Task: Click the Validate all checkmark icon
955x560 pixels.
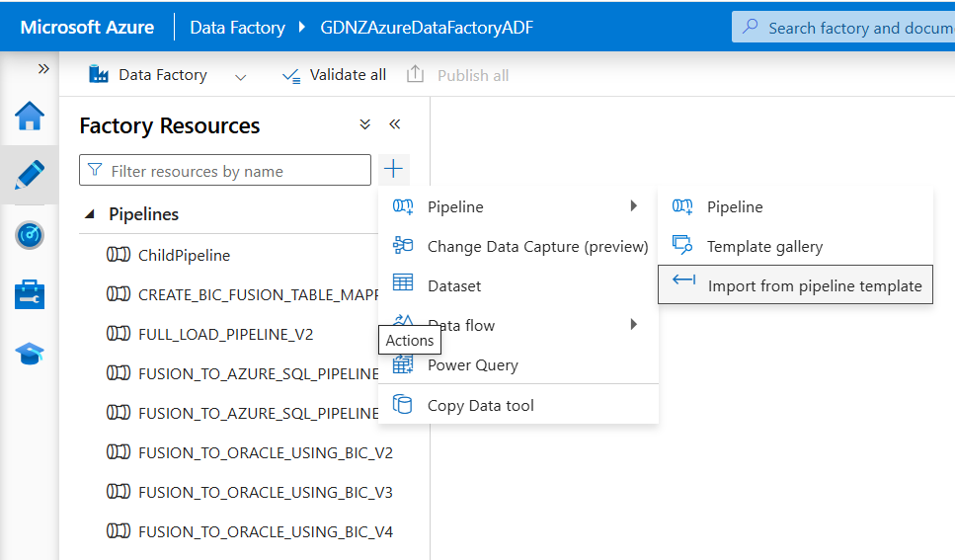Action: (x=291, y=76)
